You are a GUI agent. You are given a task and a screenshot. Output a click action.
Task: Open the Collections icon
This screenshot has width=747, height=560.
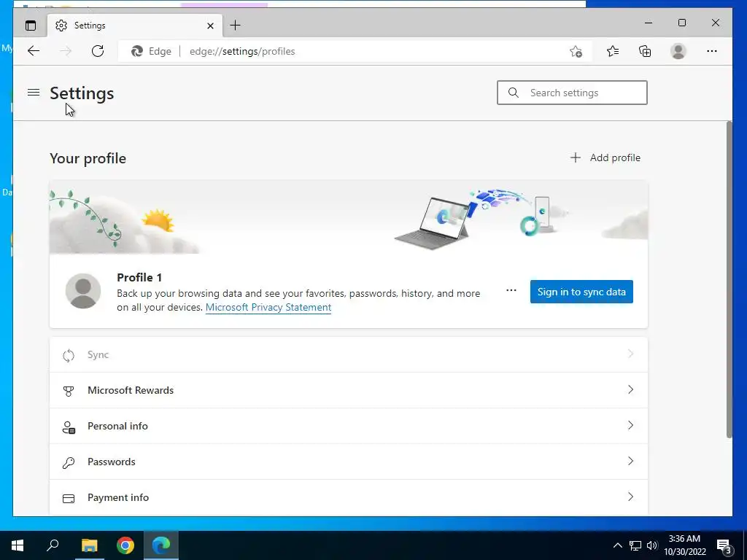(x=645, y=51)
